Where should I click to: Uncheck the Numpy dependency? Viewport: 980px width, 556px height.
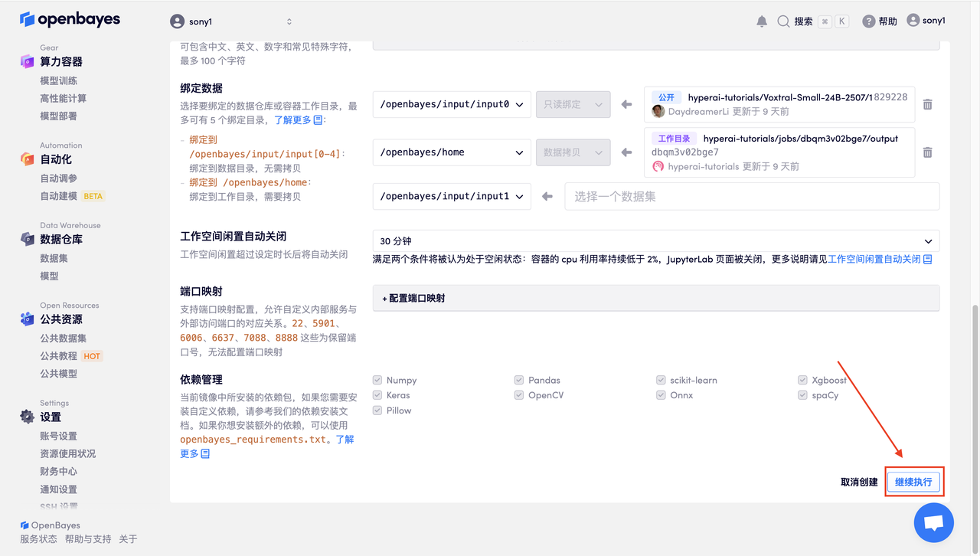[377, 379]
